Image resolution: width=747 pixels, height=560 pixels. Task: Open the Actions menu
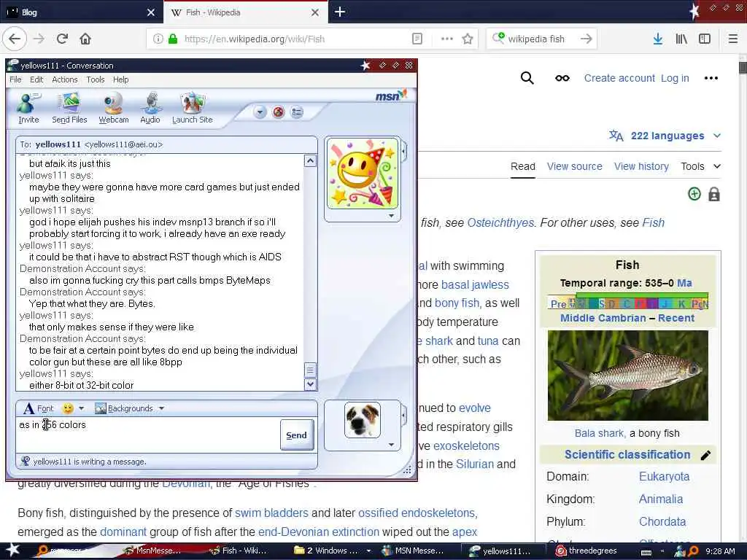click(65, 79)
